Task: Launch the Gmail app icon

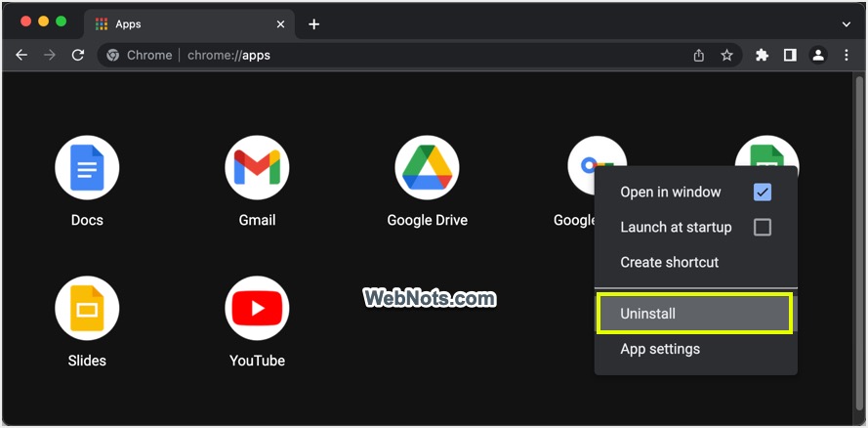Action: pos(257,168)
